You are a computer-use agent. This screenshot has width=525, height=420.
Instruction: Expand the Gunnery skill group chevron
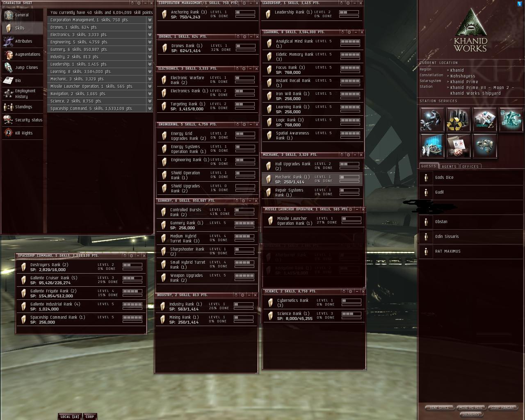click(x=150, y=49)
